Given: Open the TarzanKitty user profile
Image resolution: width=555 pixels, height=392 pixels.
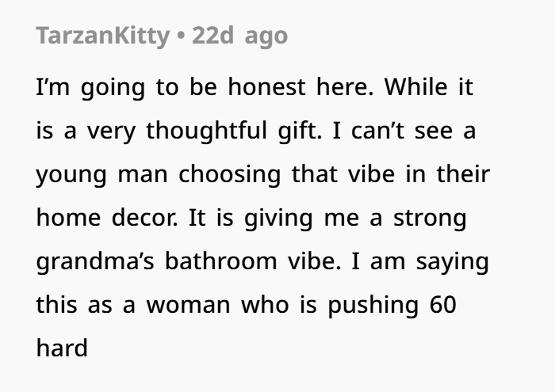Looking at the screenshot, I should point(102,36).
